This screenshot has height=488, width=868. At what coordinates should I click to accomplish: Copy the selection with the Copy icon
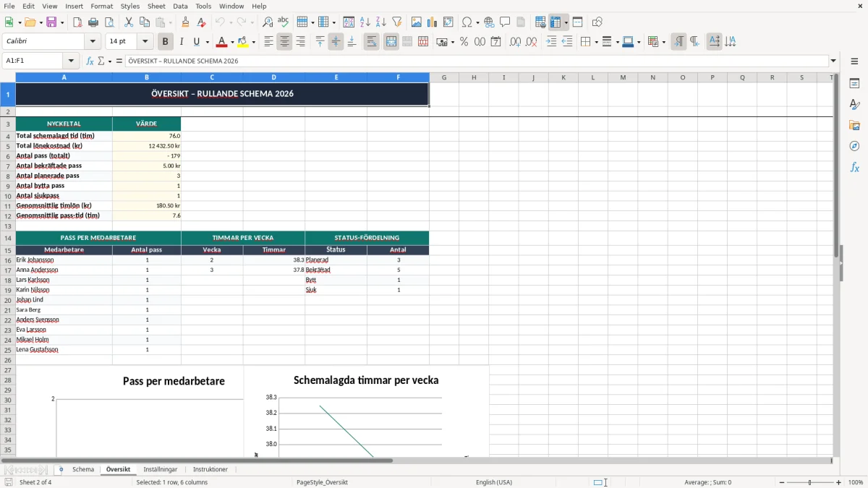pyautogui.click(x=145, y=22)
